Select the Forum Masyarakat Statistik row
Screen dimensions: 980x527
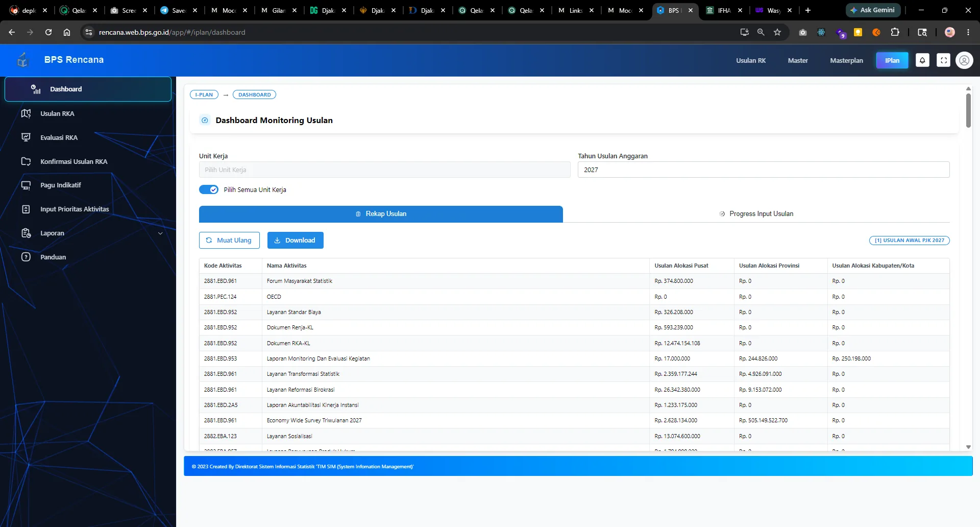coord(574,281)
